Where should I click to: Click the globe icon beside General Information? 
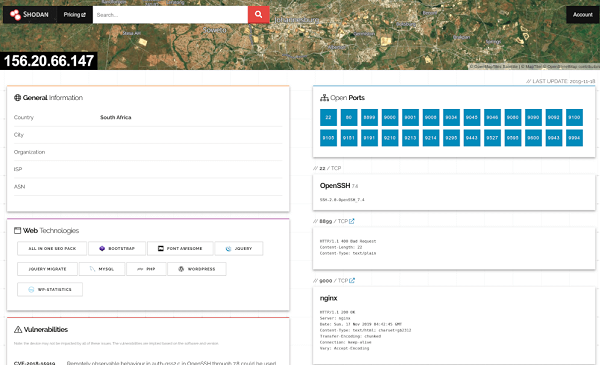click(x=17, y=98)
